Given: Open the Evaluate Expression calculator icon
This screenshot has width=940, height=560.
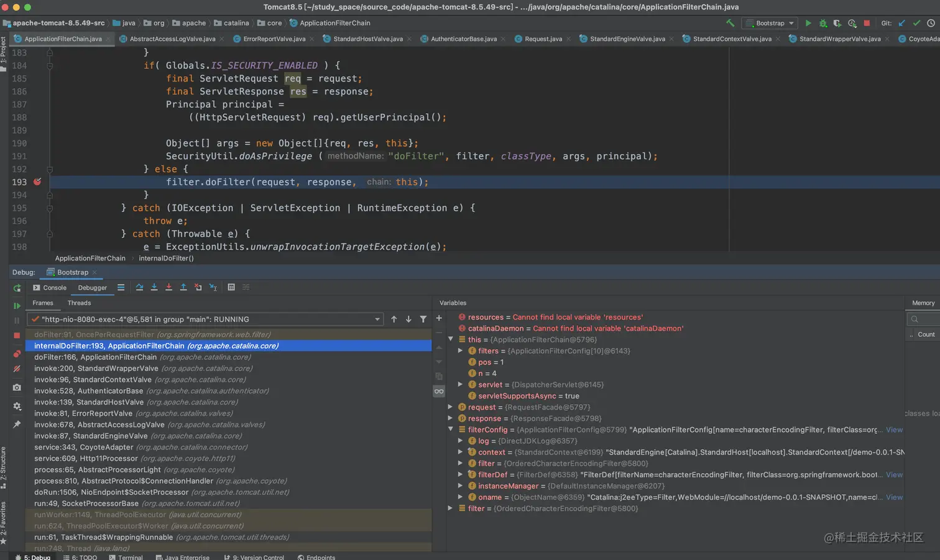Looking at the screenshot, I should (231, 287).
